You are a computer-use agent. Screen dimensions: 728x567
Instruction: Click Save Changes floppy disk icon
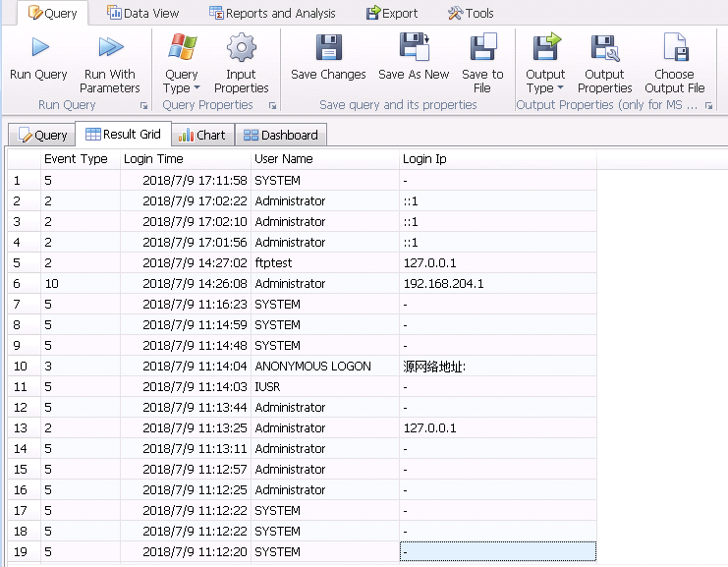click(328, 47)
